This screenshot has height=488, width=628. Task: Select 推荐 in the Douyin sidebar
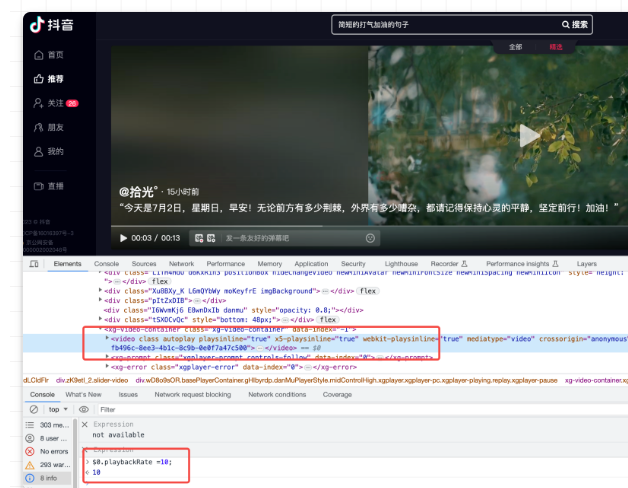click(x=49, y=79)
